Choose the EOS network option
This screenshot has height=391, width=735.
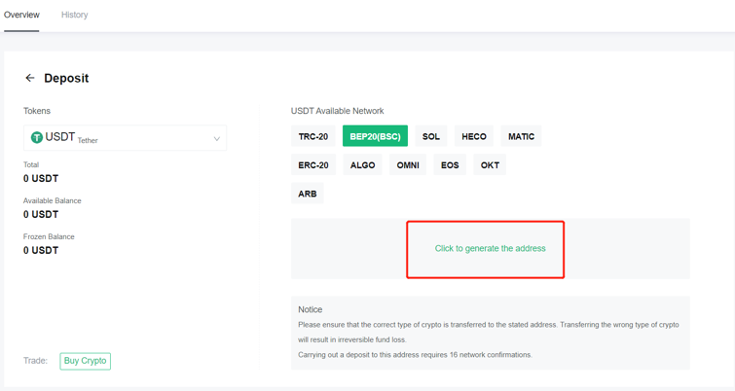(450, 165)
